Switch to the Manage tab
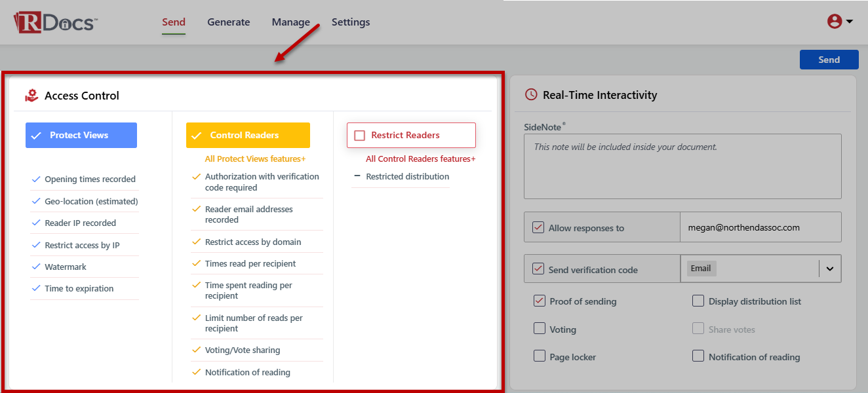The height and width of the screenshot is (393, 868). pyautogui.click(x=290, y=22)
